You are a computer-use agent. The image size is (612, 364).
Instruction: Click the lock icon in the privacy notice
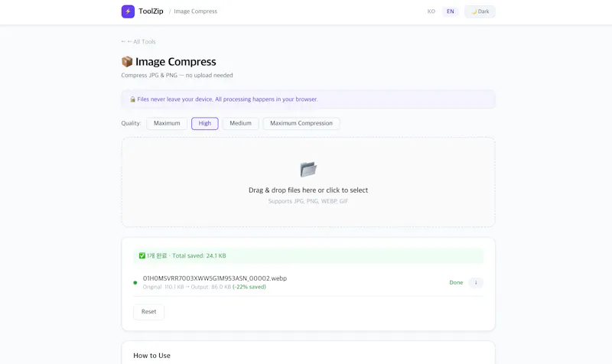click(132, 99)
